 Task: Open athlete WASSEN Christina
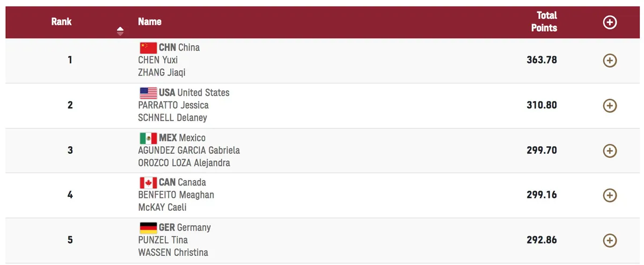pyautogui.click(x=173, y=252)
